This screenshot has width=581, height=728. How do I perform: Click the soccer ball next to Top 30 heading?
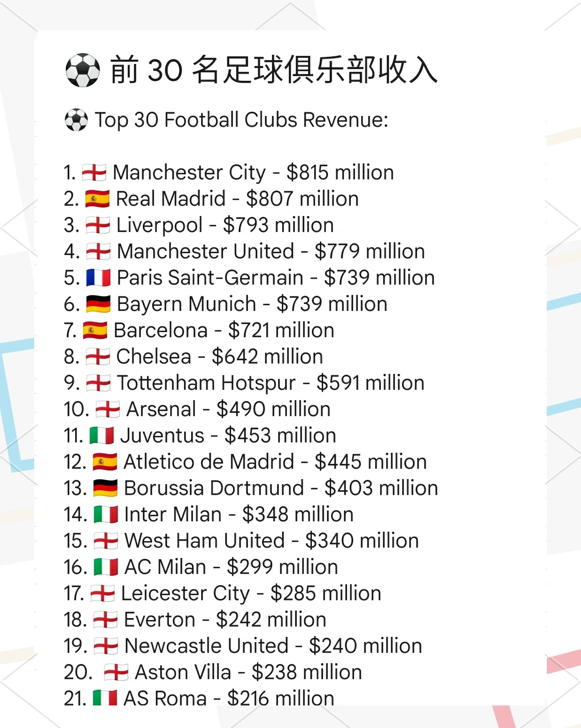(76, 120)
